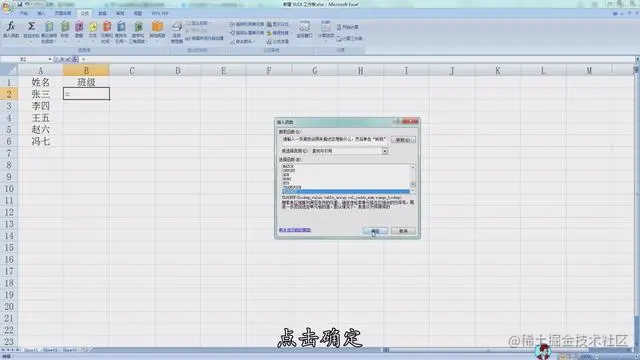Click the Insert Function fx ribbon button
The image size is (640, 360).
(11, 30)
